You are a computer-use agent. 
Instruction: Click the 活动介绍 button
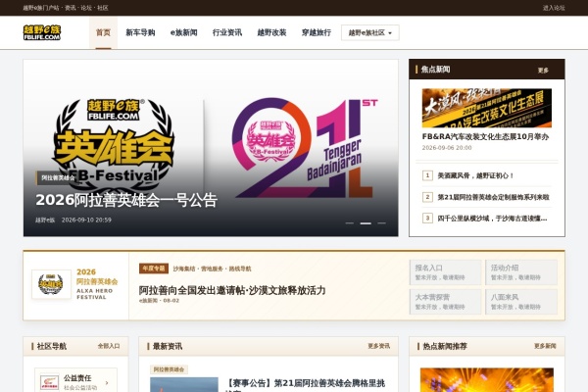click(521, 272)
